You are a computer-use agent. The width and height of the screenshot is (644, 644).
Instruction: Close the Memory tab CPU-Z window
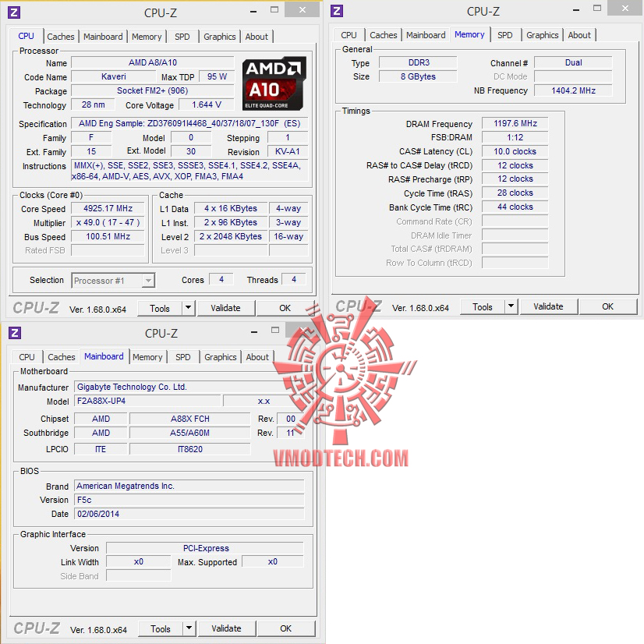pos(625,9)
